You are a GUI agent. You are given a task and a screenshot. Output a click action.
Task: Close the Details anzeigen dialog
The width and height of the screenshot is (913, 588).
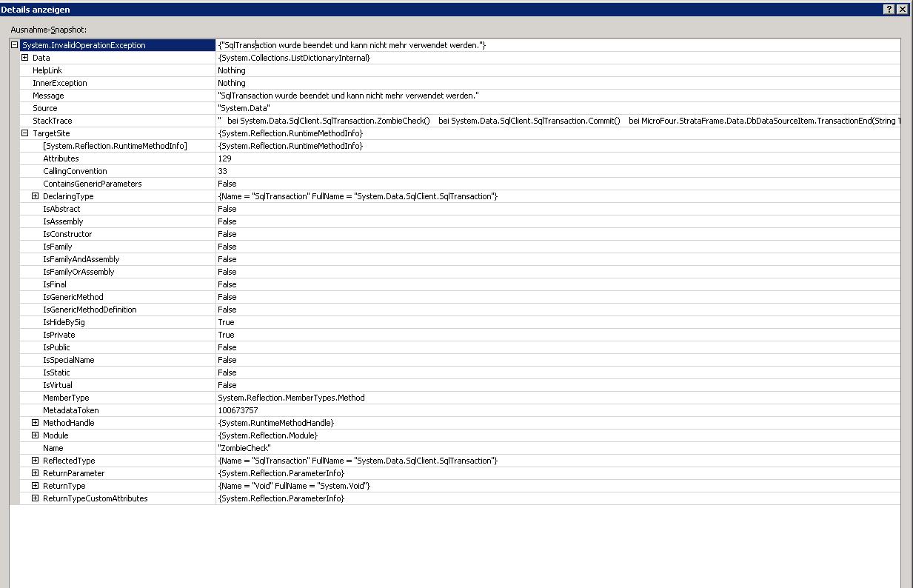tap(902, 9)
